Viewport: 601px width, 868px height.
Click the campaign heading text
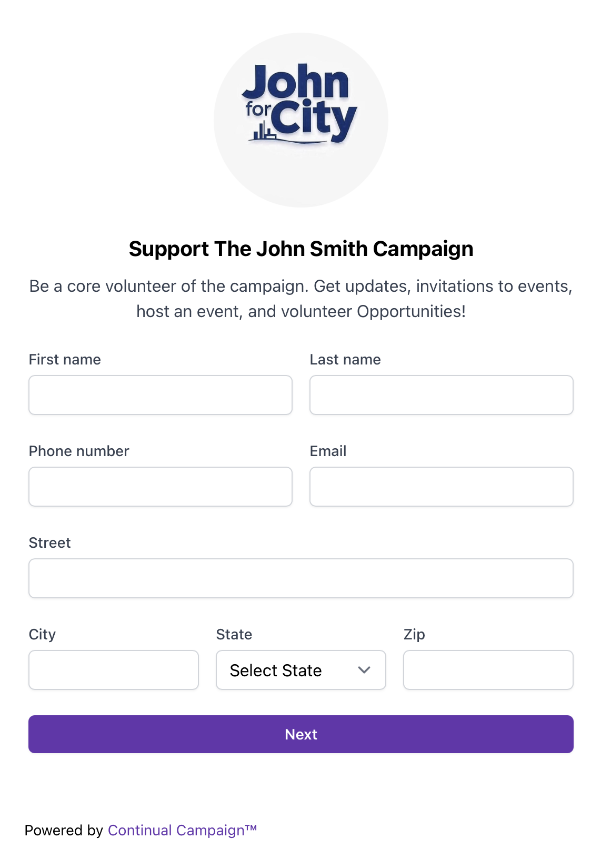pos(300,249)
